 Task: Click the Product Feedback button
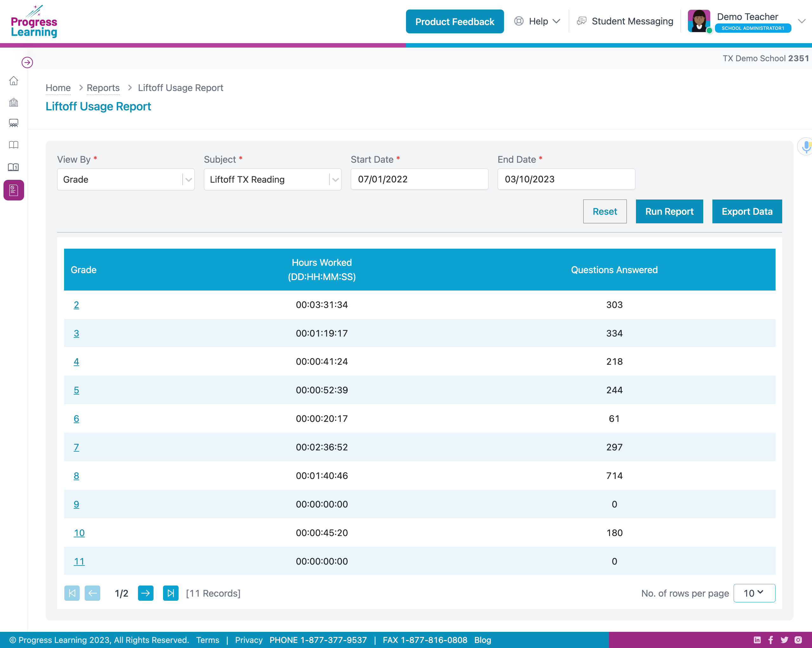tap(455, 22)
